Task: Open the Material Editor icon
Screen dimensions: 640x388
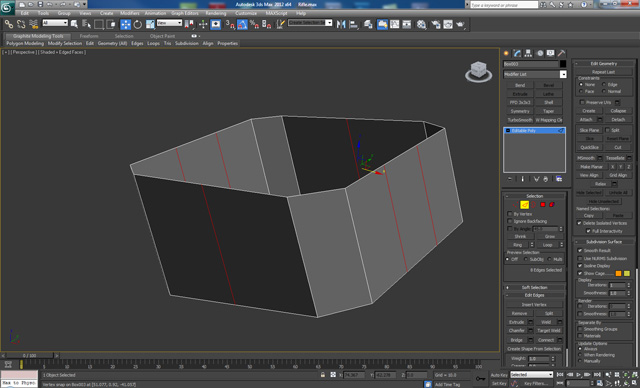Action: pyautogui.click(x=421, y=24)
